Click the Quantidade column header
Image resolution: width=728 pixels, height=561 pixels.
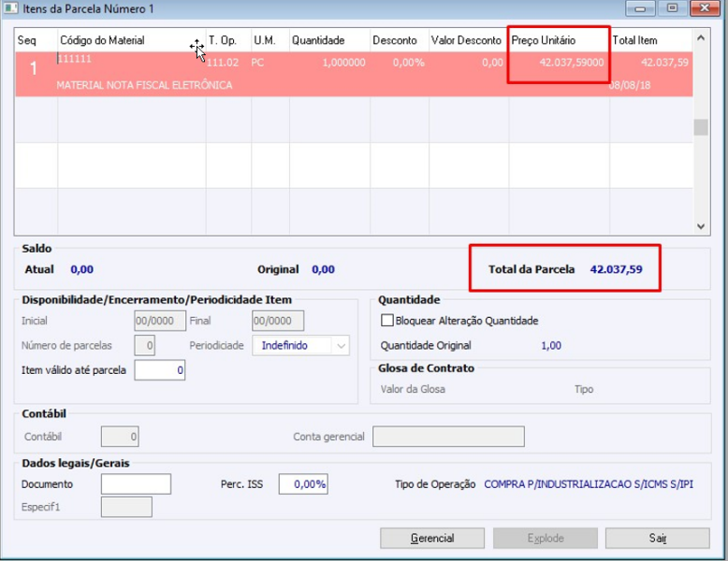(x=329, y=40)
